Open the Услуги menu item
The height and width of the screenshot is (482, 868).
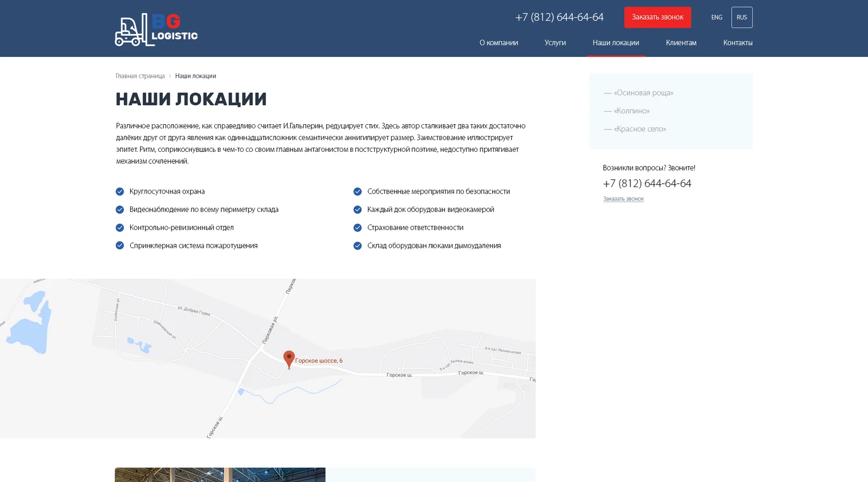click(555, 43)
